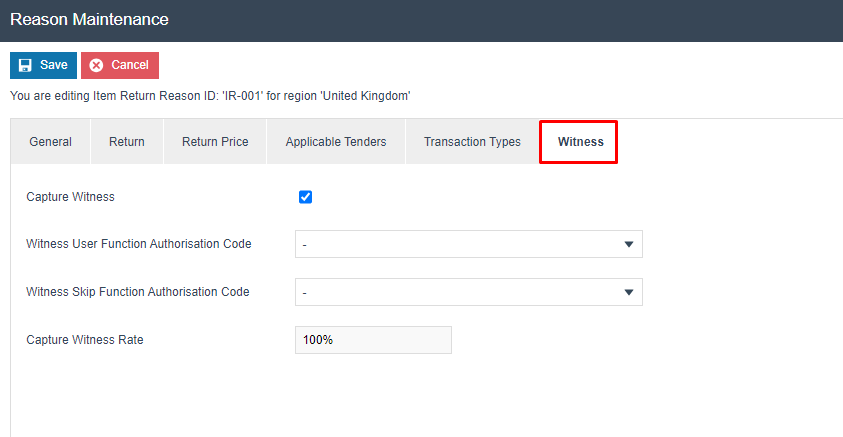Click the red Cancel button

click(120, 65)
